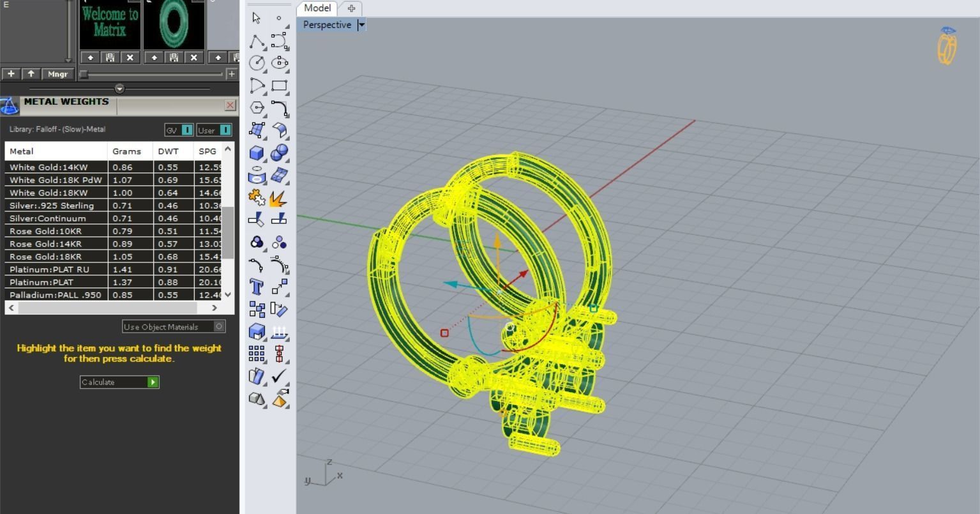Click the thumbnail strip slider handle
The width and height of the screenshot is (980, 514).
84,74
